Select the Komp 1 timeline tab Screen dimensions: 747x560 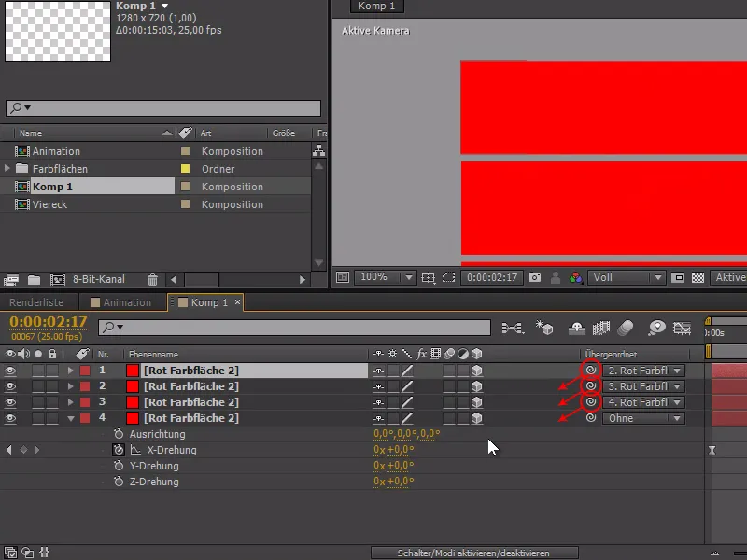pos(204,302)
